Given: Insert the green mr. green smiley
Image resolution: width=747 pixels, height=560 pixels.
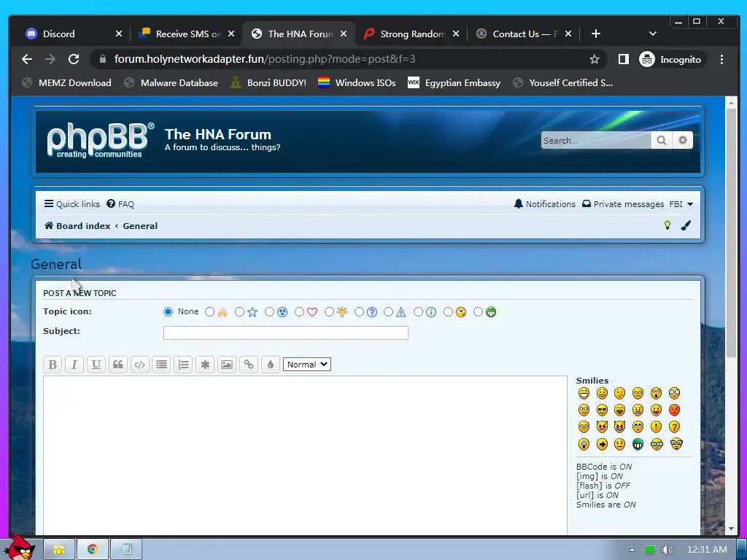Looking at the screenshot, I should pos(638,444).
